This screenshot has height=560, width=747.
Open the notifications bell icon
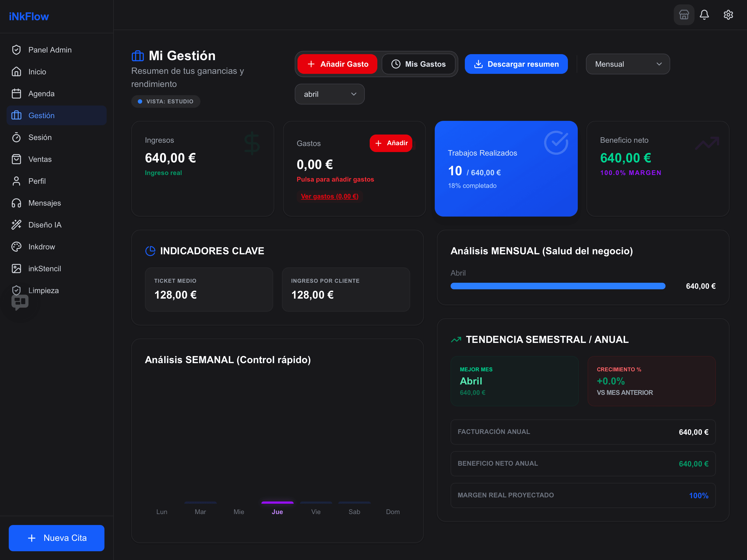[704, 15]
